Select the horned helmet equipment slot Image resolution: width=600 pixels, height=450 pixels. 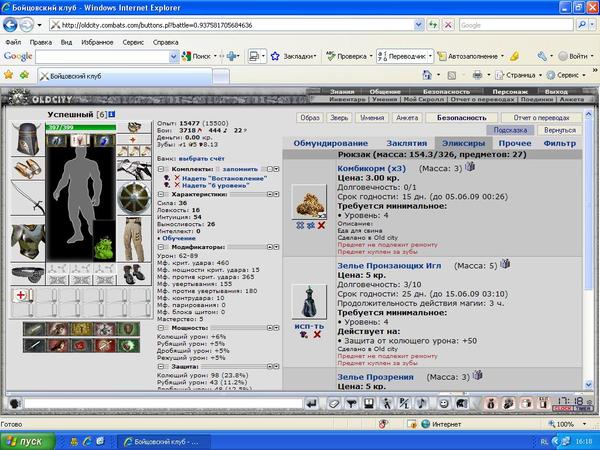tap(28, 139)
